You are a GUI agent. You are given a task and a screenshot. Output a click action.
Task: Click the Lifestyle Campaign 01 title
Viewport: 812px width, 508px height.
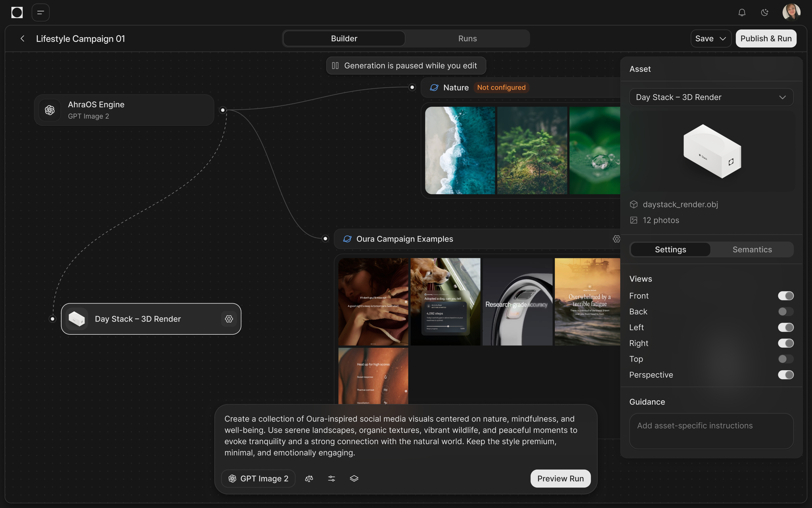click(80, 38)
